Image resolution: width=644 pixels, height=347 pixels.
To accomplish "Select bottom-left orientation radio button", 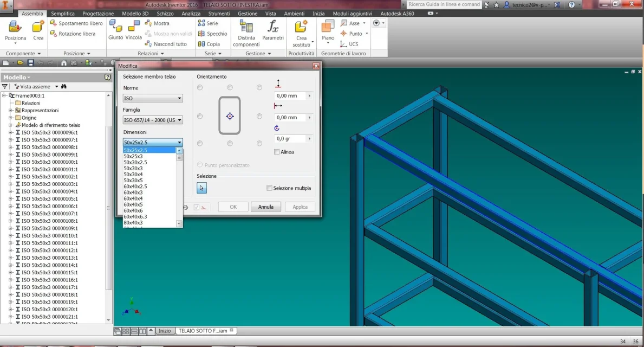I will click(x=200, y=144).
